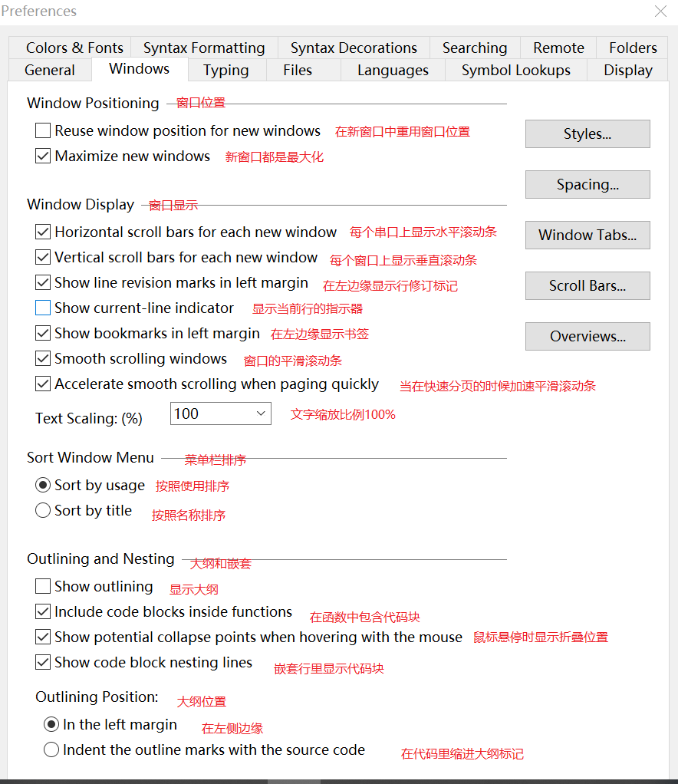Viewport: 678px width, 784px height.
Task: Open Window Tabs... settings
Action: [587, 235]
